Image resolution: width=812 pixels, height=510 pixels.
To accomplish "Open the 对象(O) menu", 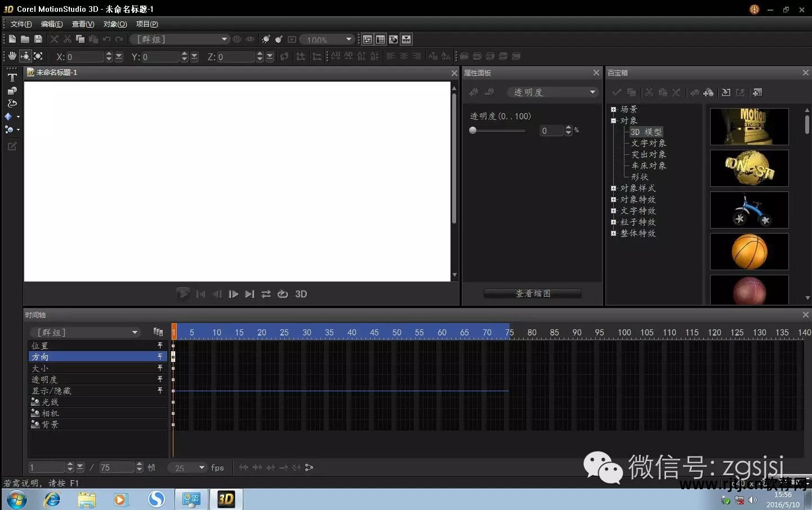I will pos(115,24).
